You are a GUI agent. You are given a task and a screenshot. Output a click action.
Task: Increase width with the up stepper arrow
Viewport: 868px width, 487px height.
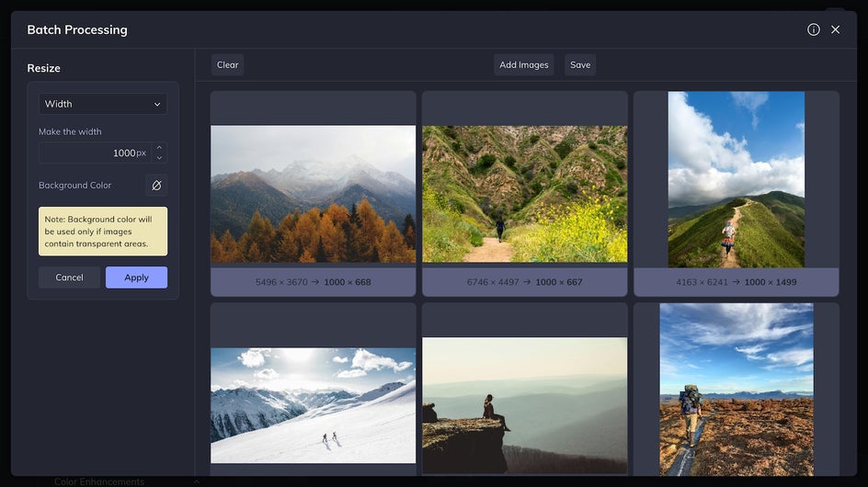tap(159, 148)
